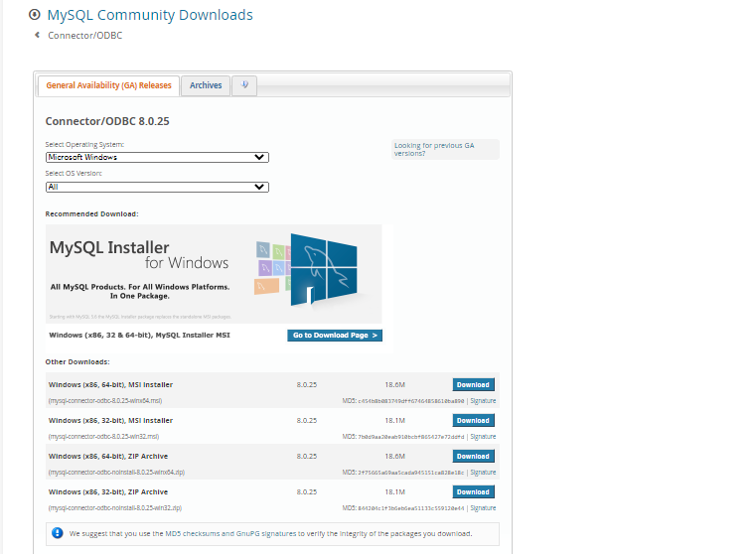Click the 18.1M size of 32-bit ZIP Archive
This screenshot has height=554, width=756.
(394, 491)
